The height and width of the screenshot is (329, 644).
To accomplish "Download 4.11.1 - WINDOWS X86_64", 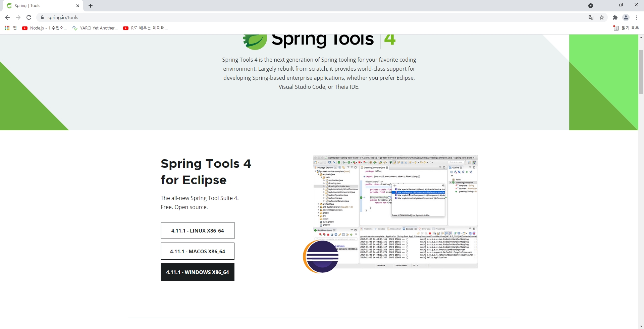I will point(198,272).
